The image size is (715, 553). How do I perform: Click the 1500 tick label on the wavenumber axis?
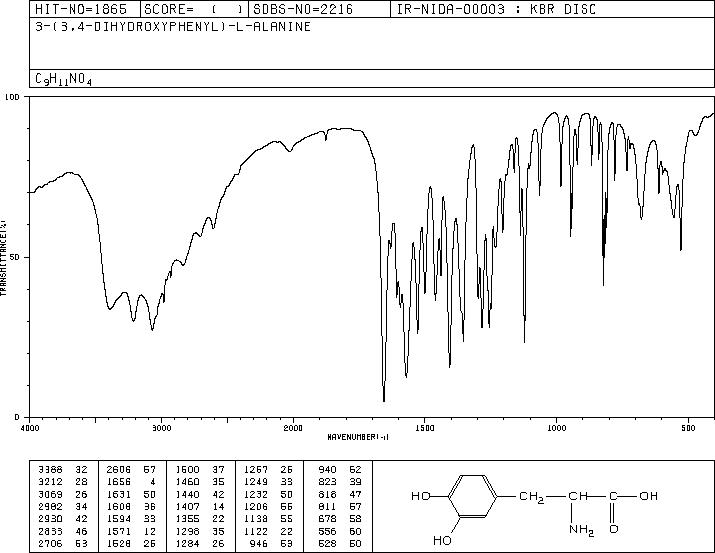point(425,428)
